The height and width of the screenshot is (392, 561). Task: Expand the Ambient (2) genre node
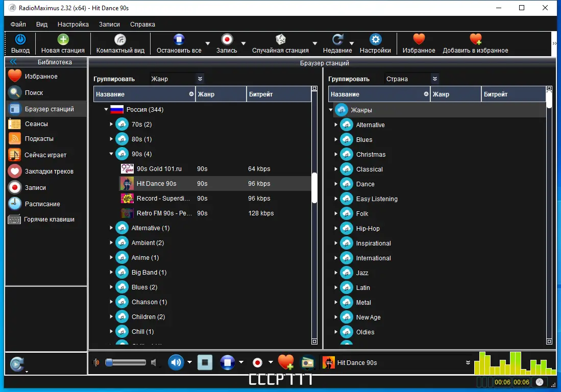point(111,242)
